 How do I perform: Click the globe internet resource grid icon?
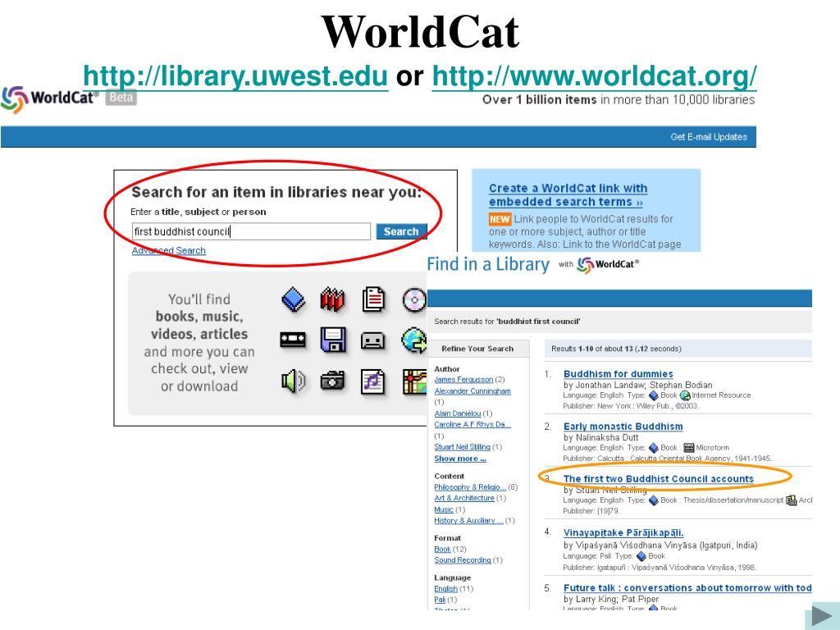point(413,340)
